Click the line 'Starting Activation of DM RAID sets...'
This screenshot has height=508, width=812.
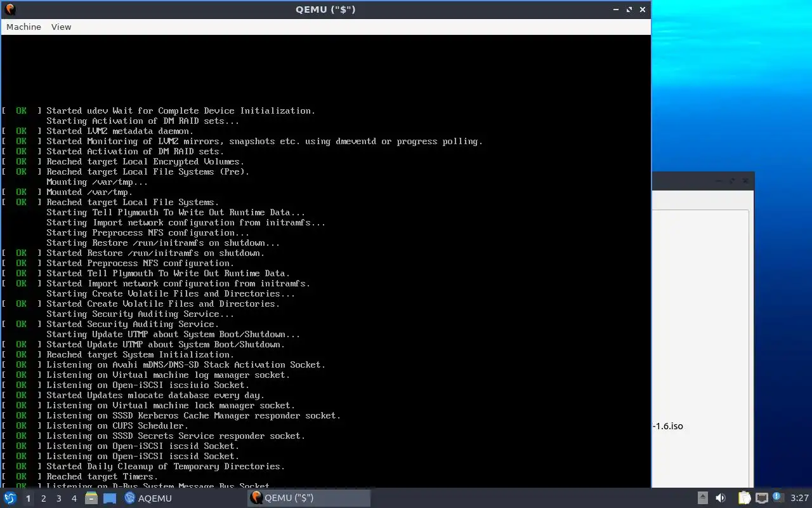(x=143, y=121)
